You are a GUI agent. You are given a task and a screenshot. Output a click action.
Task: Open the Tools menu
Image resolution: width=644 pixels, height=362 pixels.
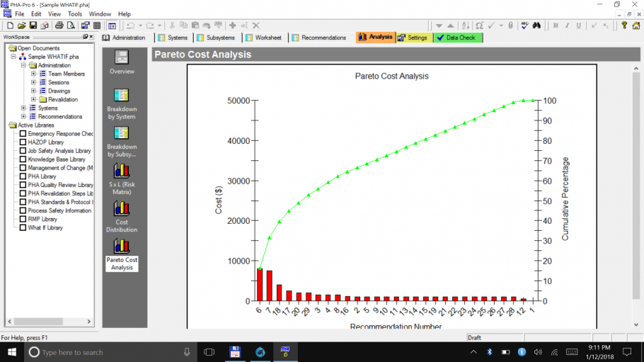[74, 13]
